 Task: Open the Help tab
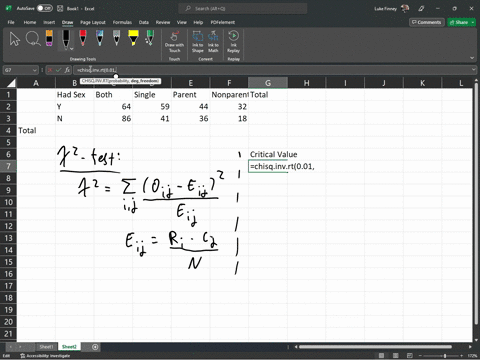click(198, 22)
